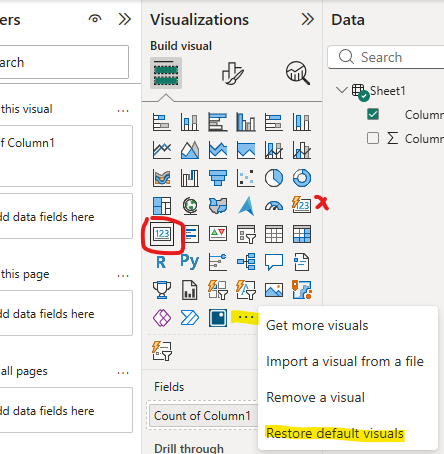Select Count of Column1 in Fields well
Viewport: 444px width, 454px height.
pyautogui.click(x=203, y=416)
